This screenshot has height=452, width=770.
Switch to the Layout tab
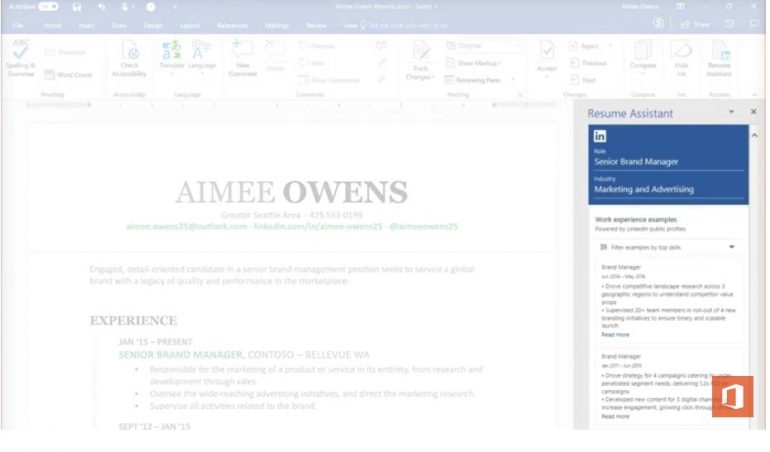190,25
